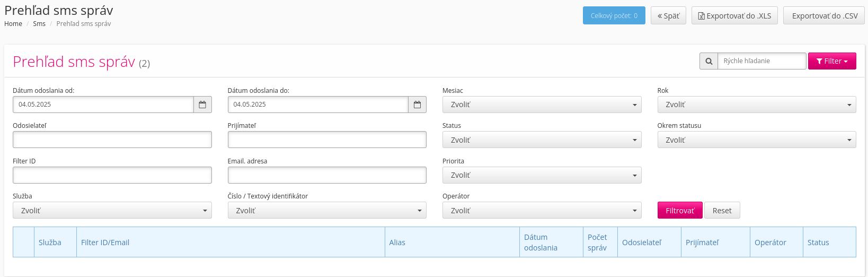
Task: Navigate to Home breadcrumb link
Action: point(13,24)
